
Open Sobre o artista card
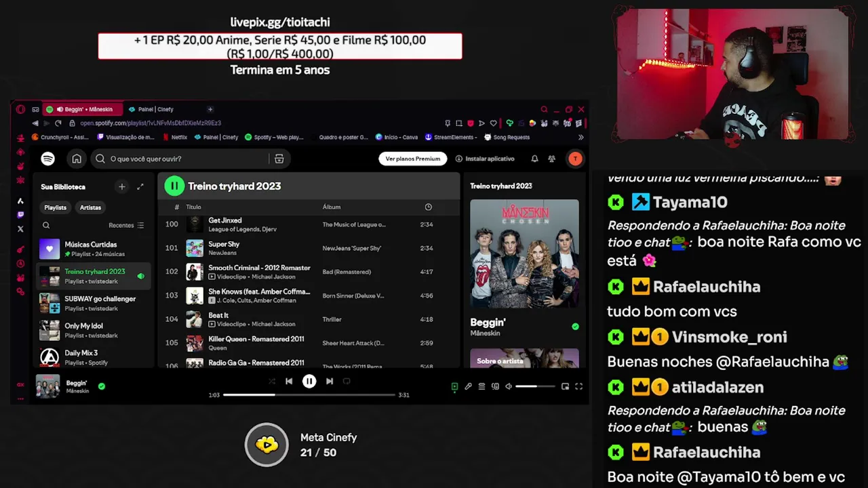coord(524,359)
